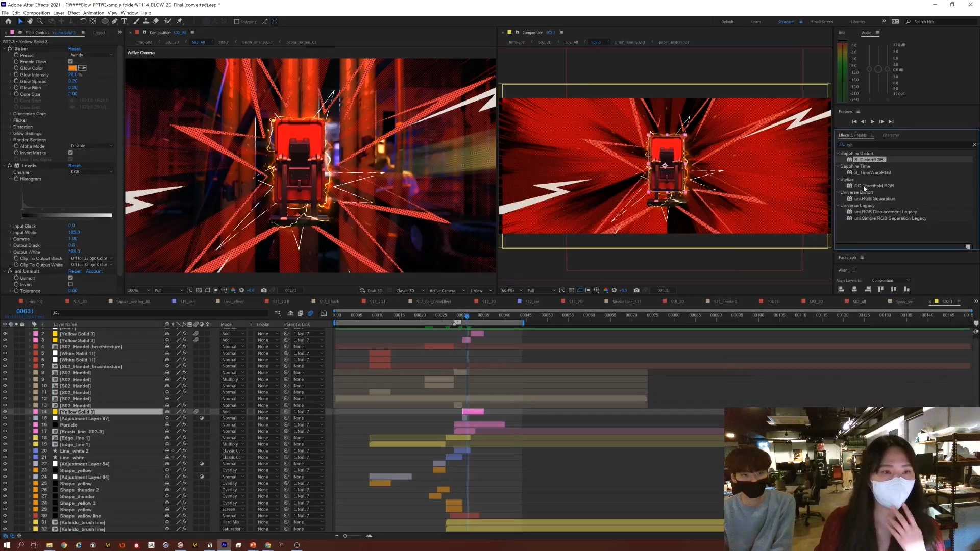Screen dimensions: 980x551
Task: Switch to the S15_2D timeline tab
Action: tap(80, 302)
